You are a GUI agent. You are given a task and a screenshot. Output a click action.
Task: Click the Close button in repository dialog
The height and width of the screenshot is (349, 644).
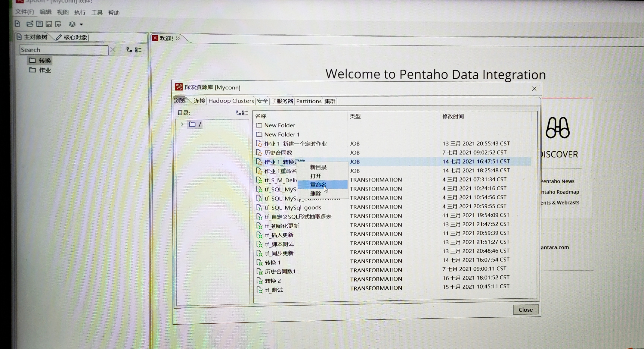point(525,310)
